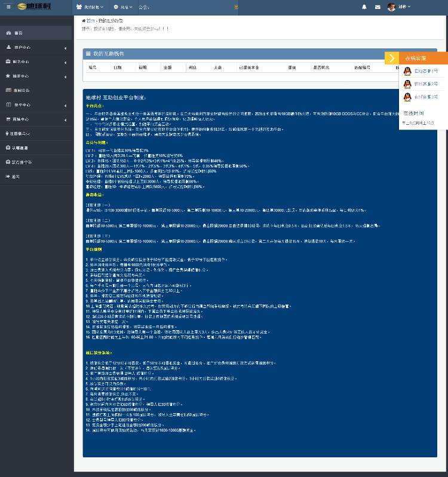Open the envelope messages icon
The height and width of the screenshot is (477, 448).
click(x=378, y=7)
